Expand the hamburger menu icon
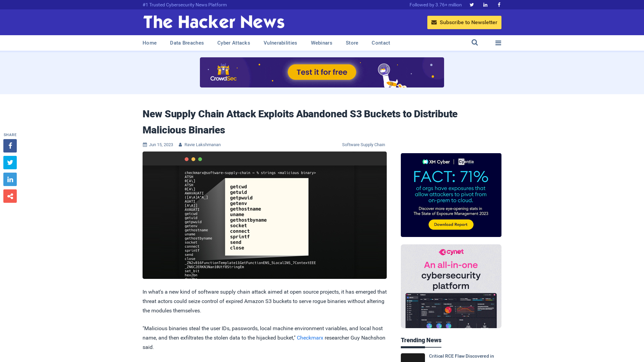Viewport: 644px width, 362px height. [x=498, y=43]
